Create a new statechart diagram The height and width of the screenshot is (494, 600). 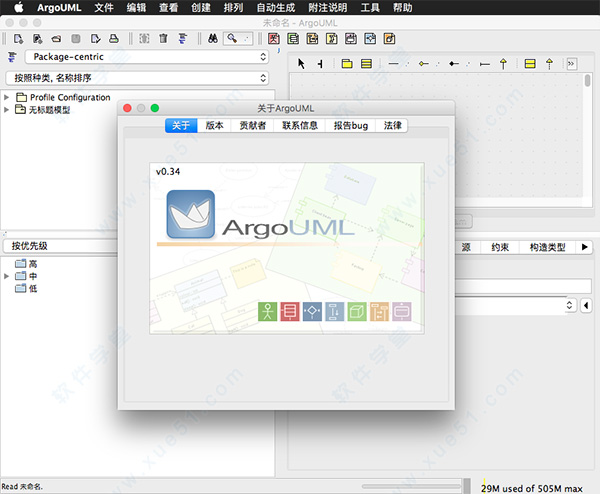tap(351, 39)
